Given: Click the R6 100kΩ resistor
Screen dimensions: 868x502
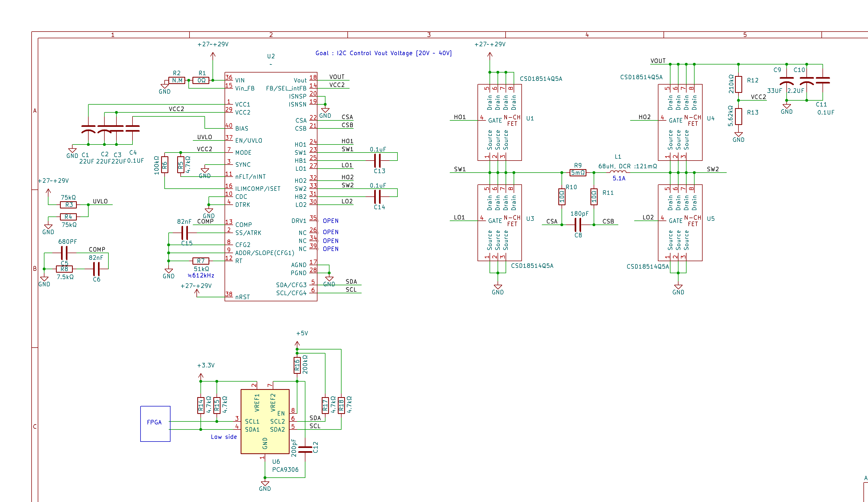Looking at the screenshot, I should (165, 165).
